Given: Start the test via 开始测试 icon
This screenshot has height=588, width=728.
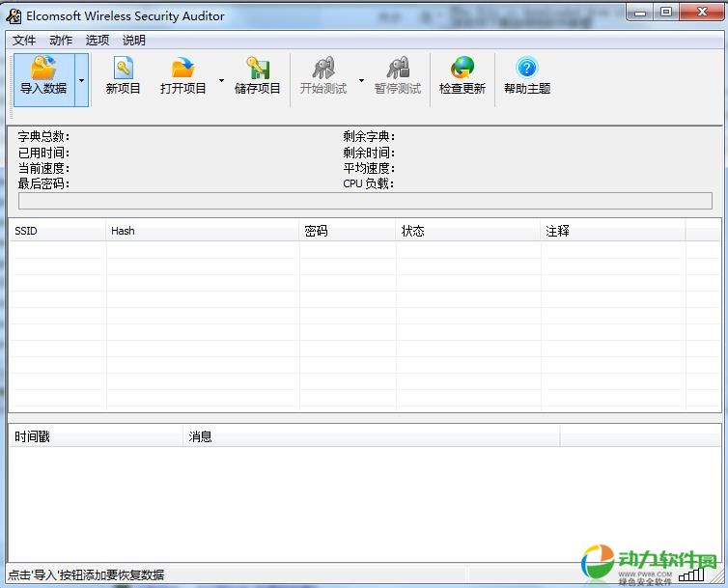Looking at the screenshot, I should pyautogui.click(x=322, y=70).
